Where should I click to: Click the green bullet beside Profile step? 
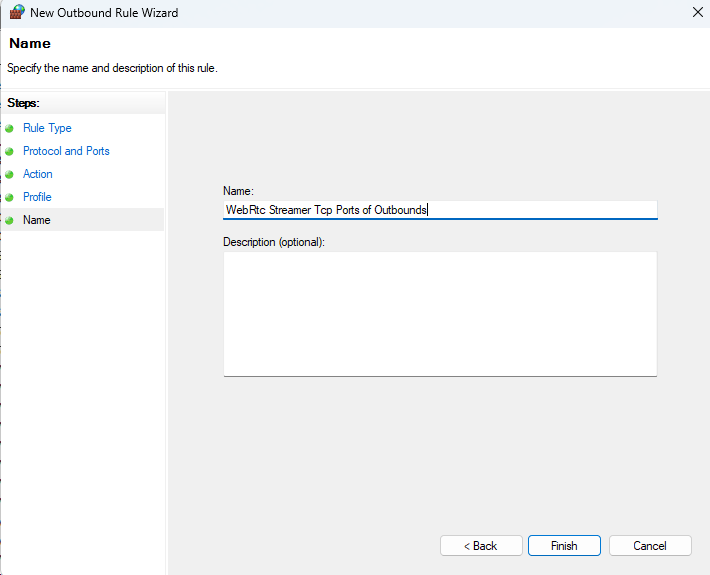click(9, 197)
